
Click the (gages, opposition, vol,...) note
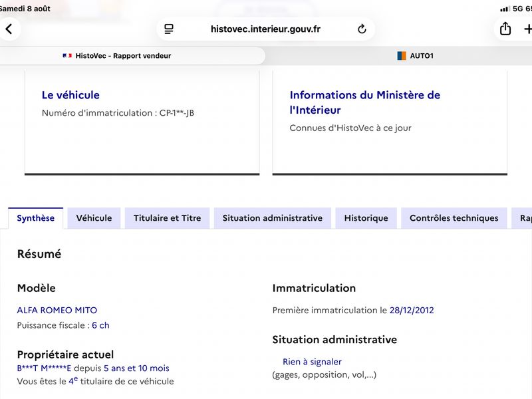325,375
